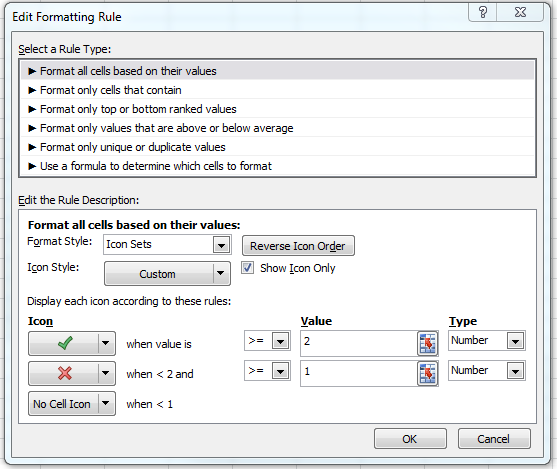Click the Reverse Icon Order button
The height and width of the screenshot is (469, 557).
tap(298, 246)
